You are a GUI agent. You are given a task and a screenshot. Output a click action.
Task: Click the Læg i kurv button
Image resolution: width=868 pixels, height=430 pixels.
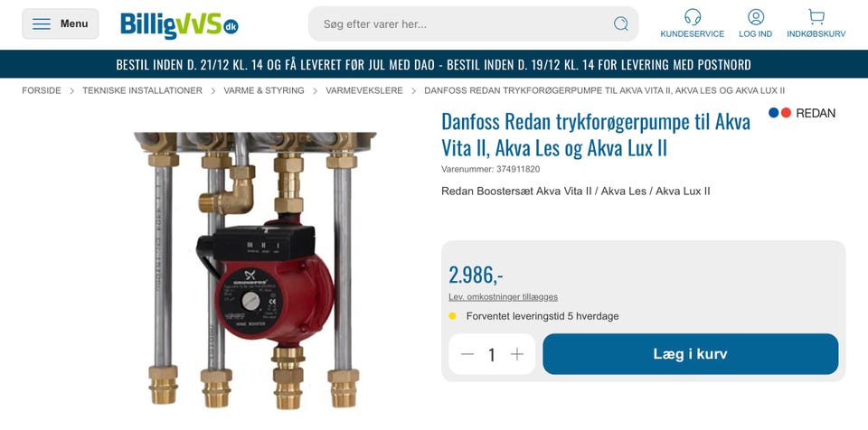[x=690, y=354]
